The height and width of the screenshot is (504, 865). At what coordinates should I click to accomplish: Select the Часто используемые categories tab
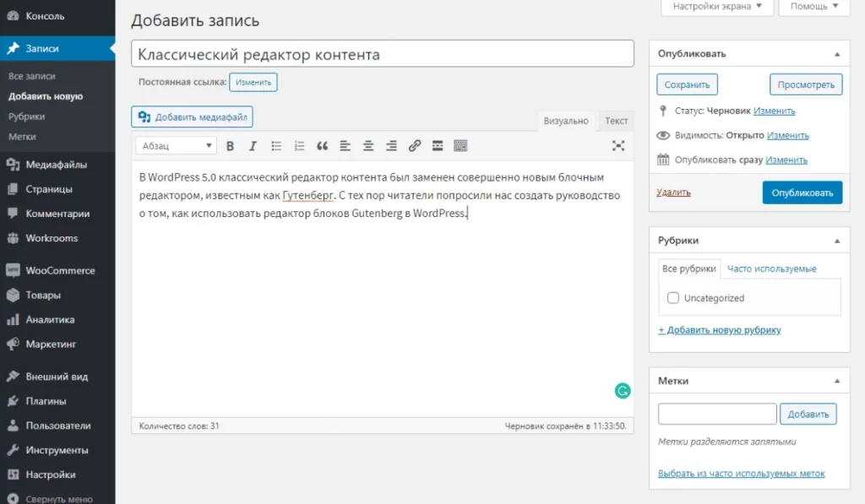(771, 269)
